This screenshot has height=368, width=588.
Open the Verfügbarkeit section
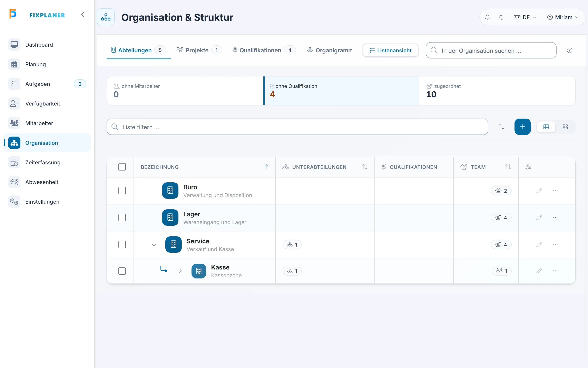coord(47,104)
